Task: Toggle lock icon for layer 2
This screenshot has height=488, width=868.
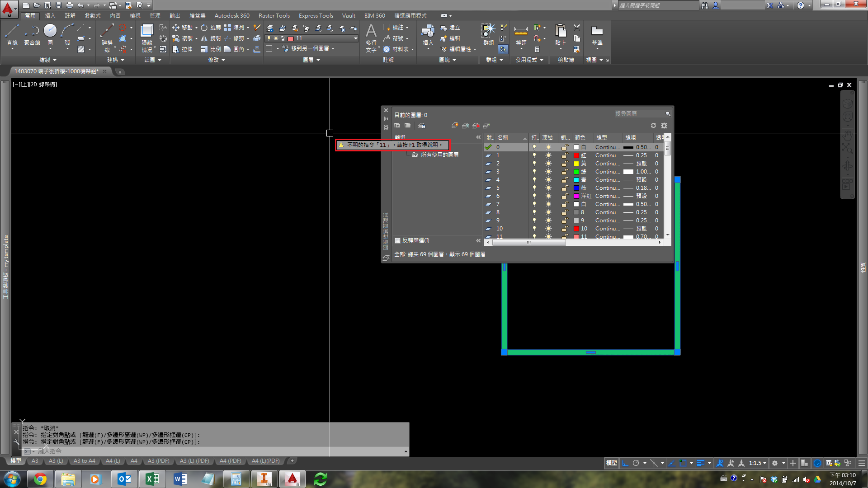Action: (565, 164)
